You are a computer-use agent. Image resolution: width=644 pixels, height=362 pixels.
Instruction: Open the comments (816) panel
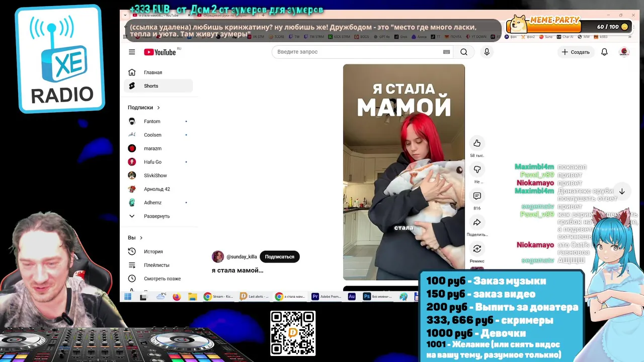coord(477,196)
